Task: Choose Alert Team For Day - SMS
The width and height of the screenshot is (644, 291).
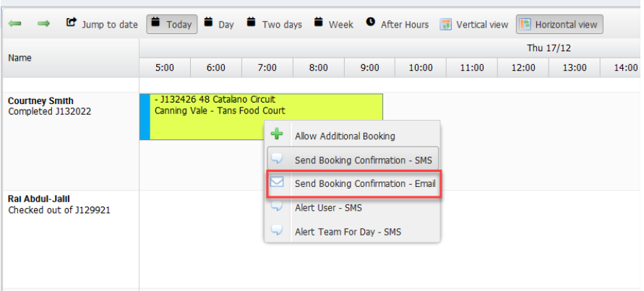Action: tap(348, 232)
